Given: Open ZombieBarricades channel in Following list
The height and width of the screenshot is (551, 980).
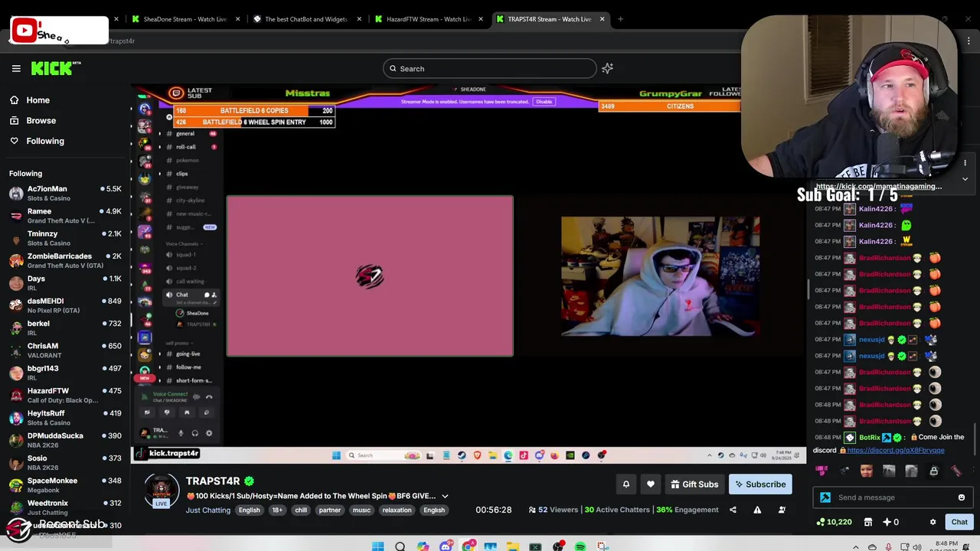Looking at the screenshot, I should 65,260.
